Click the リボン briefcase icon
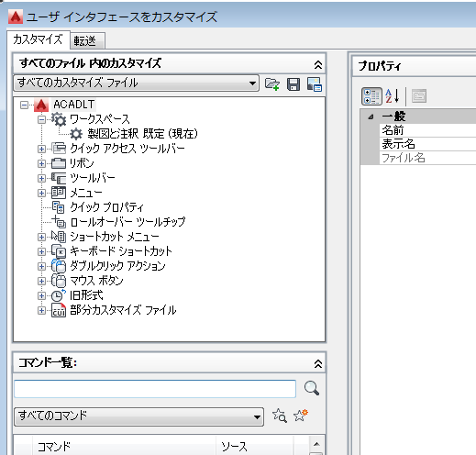Screen dimensions: 476x455 pos(59,163)
